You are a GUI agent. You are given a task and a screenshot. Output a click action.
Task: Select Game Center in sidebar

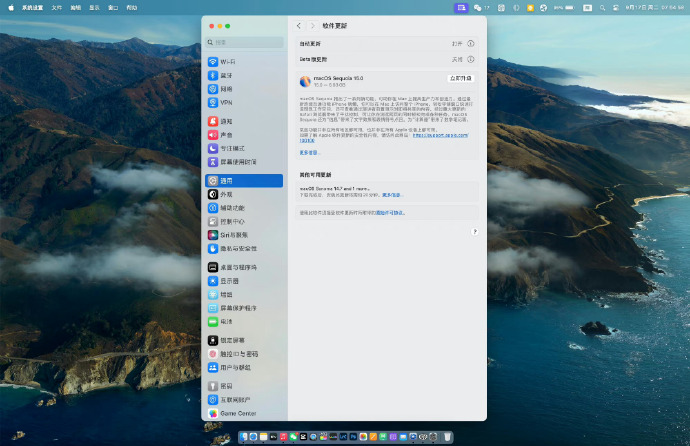[244, 413]
